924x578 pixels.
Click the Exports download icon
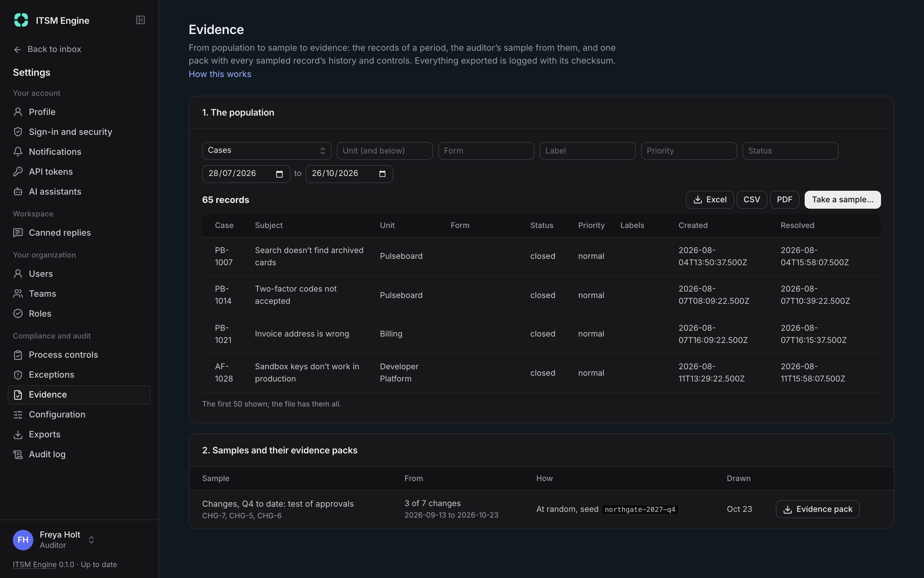18,435
